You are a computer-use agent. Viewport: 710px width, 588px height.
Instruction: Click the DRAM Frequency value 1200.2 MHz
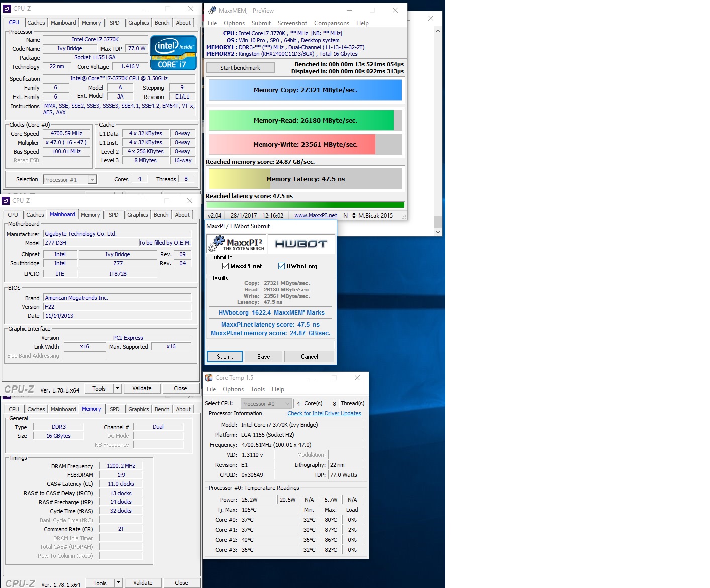(x=121, y=466)
